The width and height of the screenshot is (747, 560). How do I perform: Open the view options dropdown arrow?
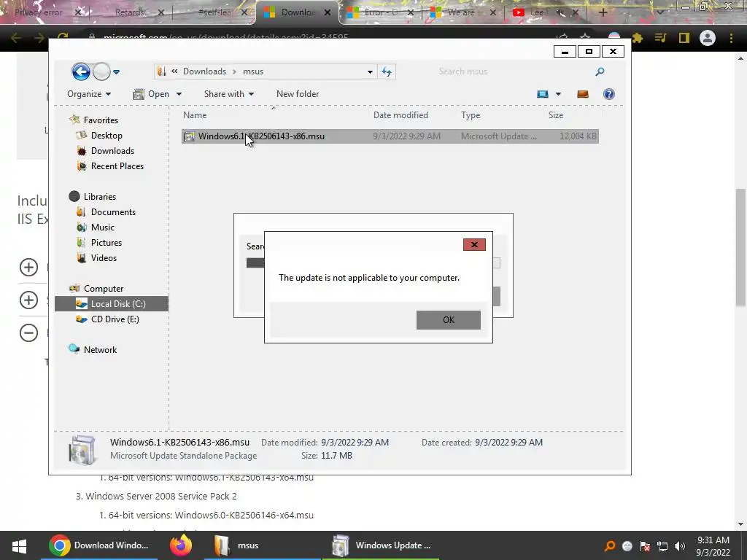point(558,94)
